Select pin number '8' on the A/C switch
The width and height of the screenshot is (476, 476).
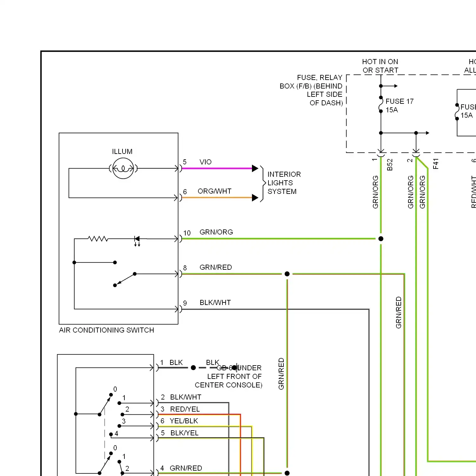185,268
